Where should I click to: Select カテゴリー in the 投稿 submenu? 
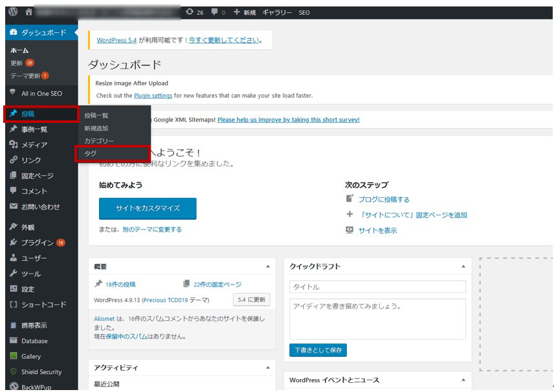click(98, 141)
